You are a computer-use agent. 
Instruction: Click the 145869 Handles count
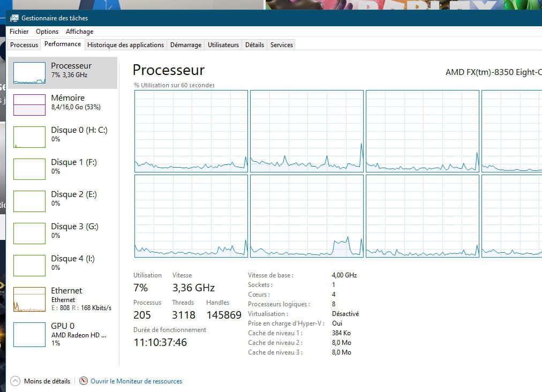click(x=224, y=315)
